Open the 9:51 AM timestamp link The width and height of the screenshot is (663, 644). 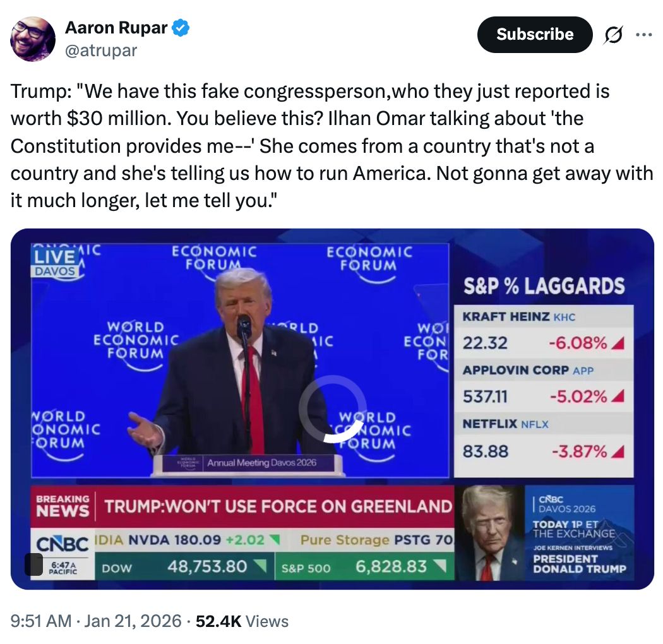click(x=96, y=621)
